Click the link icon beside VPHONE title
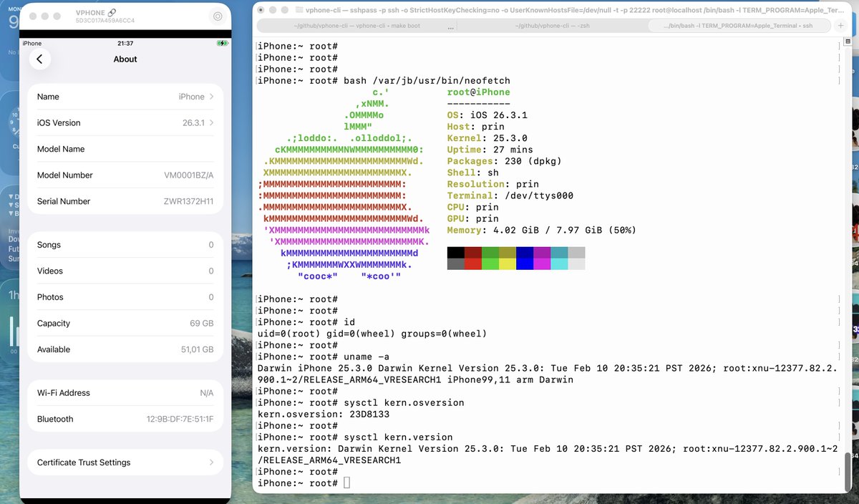859x504 pixels. (112, 13)
